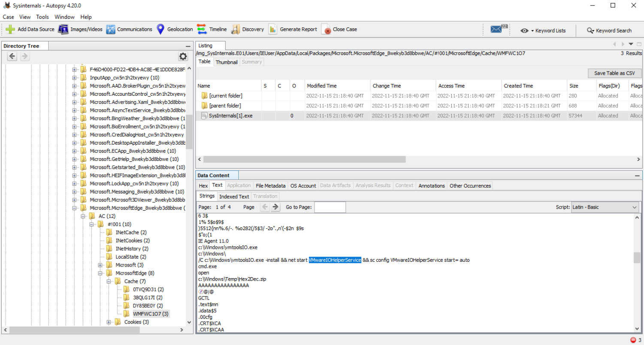Click the Add Data Source plus icon
Image resolution: width=644 pixels, height=345 pixels.
(x=10, y=29)
